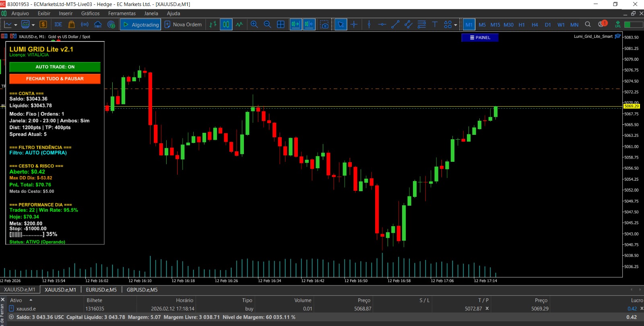Zoom in on the chart

(254, 25)
